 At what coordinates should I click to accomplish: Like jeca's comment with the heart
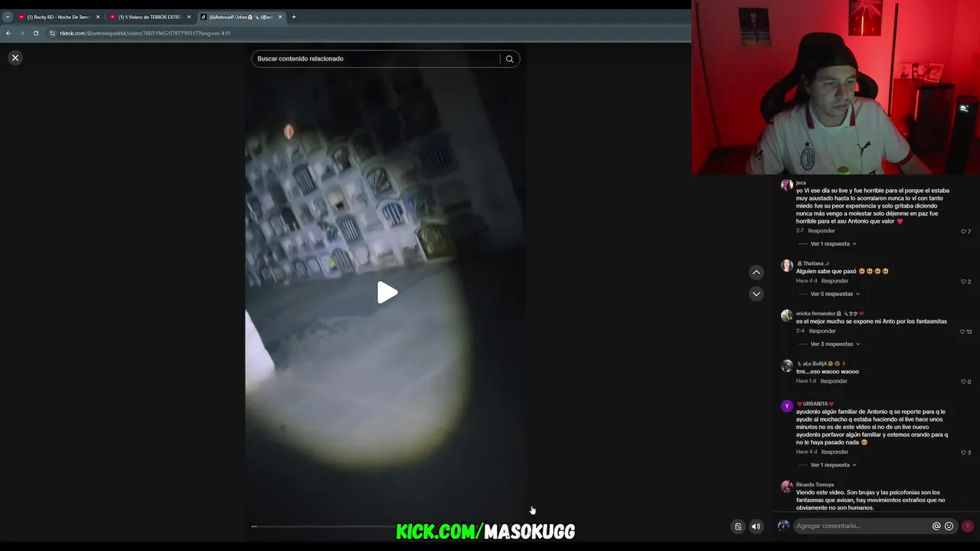(964, 231)
